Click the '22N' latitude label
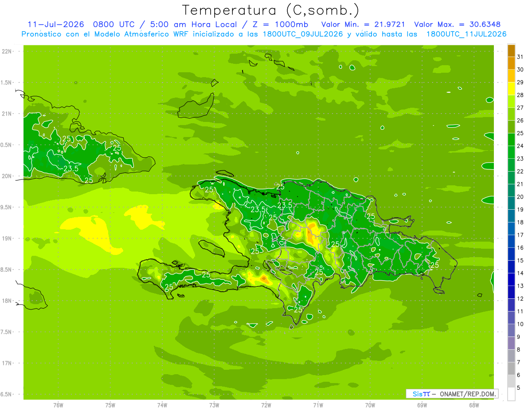Screen dimensions: 532x411 (x=7, y=51)
